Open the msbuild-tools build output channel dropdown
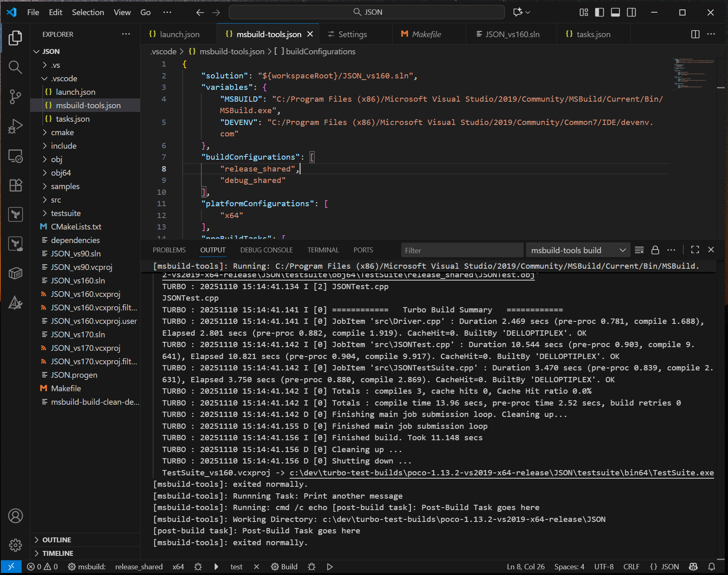Screen dimensions: 728x575 click(x=578, y=250)
